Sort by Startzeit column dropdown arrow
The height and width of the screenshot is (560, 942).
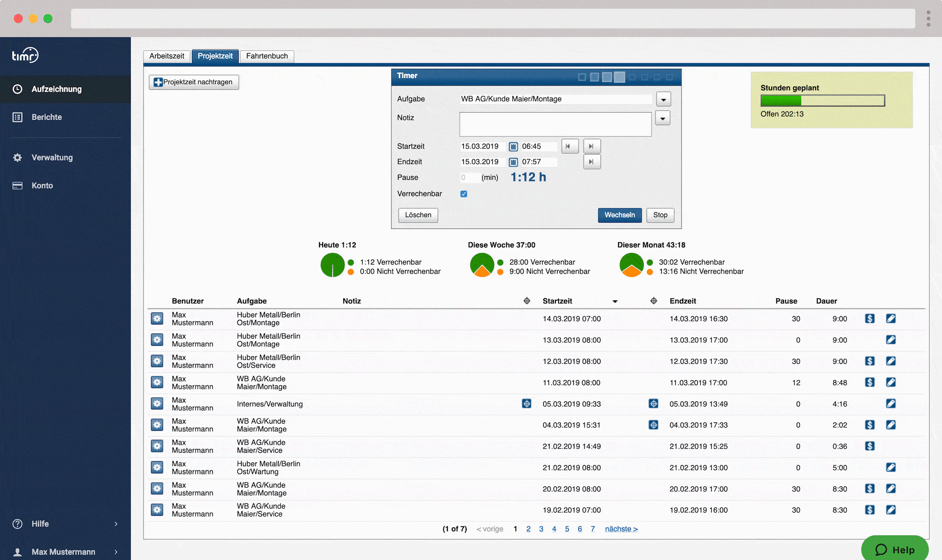[x=615, y=302]
